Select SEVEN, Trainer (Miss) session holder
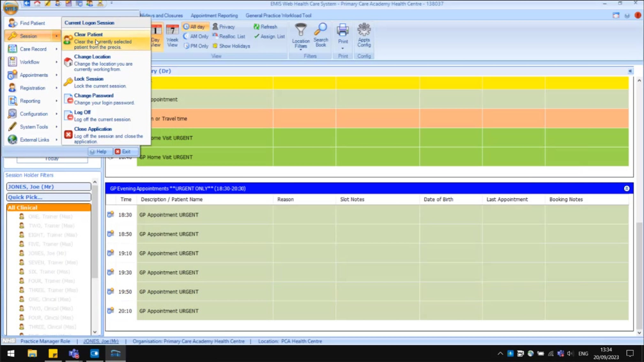Viewport: 644px width, 362px height. [x=53, y=262]
